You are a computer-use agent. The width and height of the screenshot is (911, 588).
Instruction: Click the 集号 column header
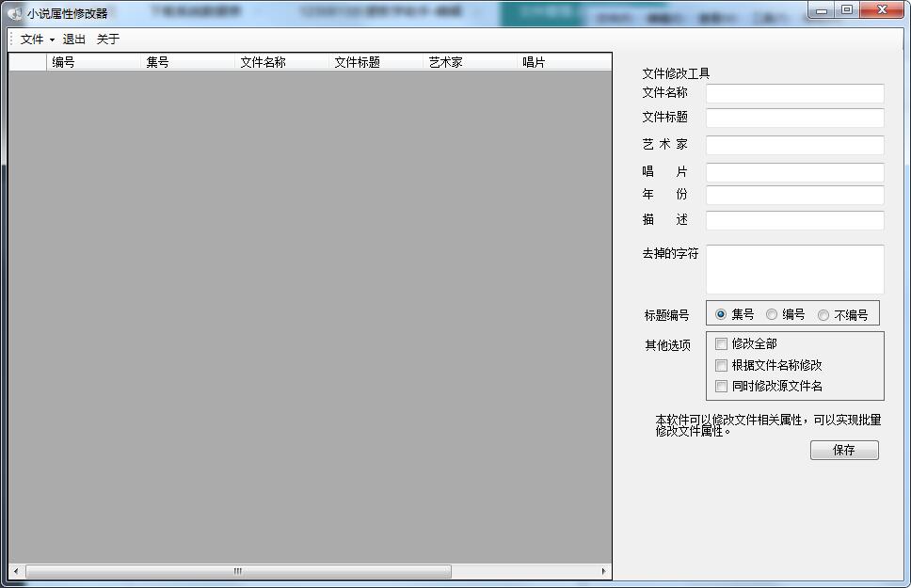click(187, 62)
